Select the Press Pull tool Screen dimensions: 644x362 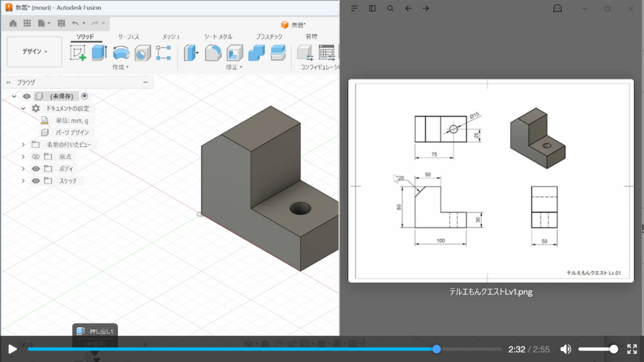(191, 52)
